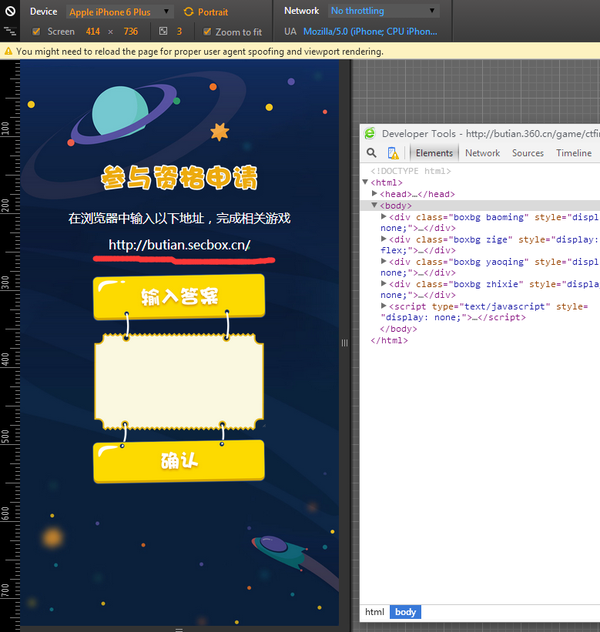This screenshot has width=600, height=632.
Task: Expand the boxbg baoming div node
Action: [384, 216]
